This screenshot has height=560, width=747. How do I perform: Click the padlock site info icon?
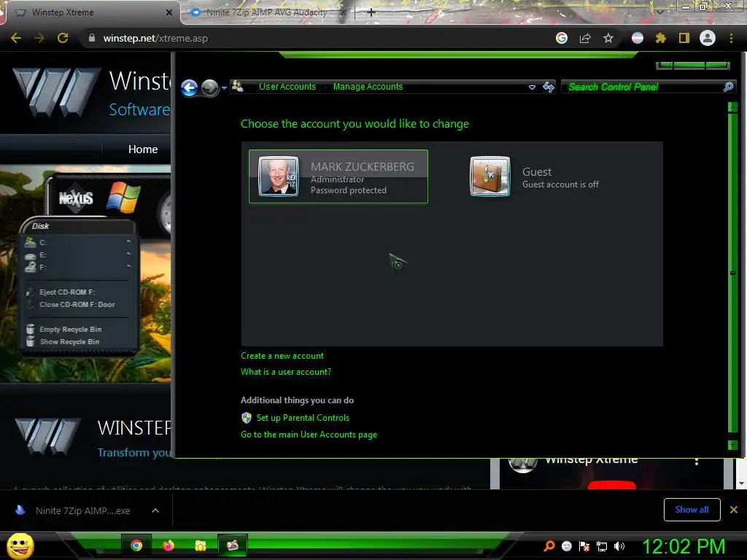tap(91, 38)
